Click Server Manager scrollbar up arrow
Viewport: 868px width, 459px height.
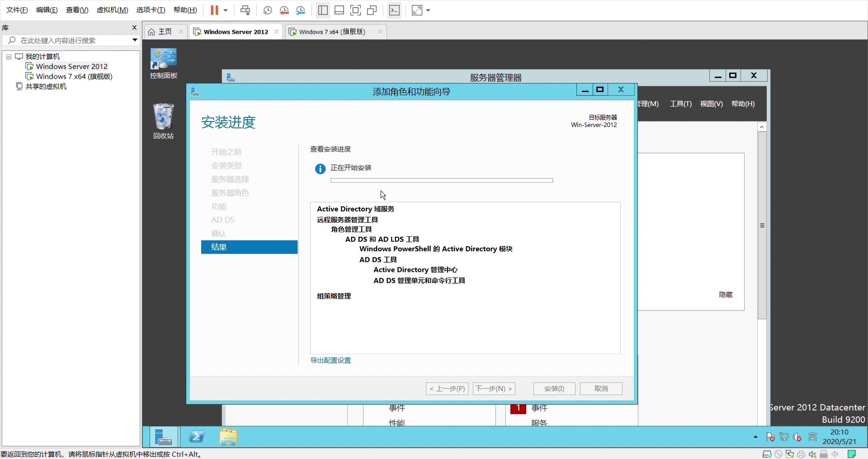762,127
